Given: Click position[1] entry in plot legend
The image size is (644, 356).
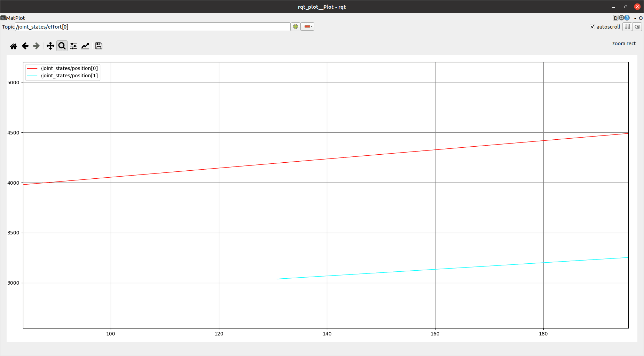Looking at the screenshot, I should [69, 76].
